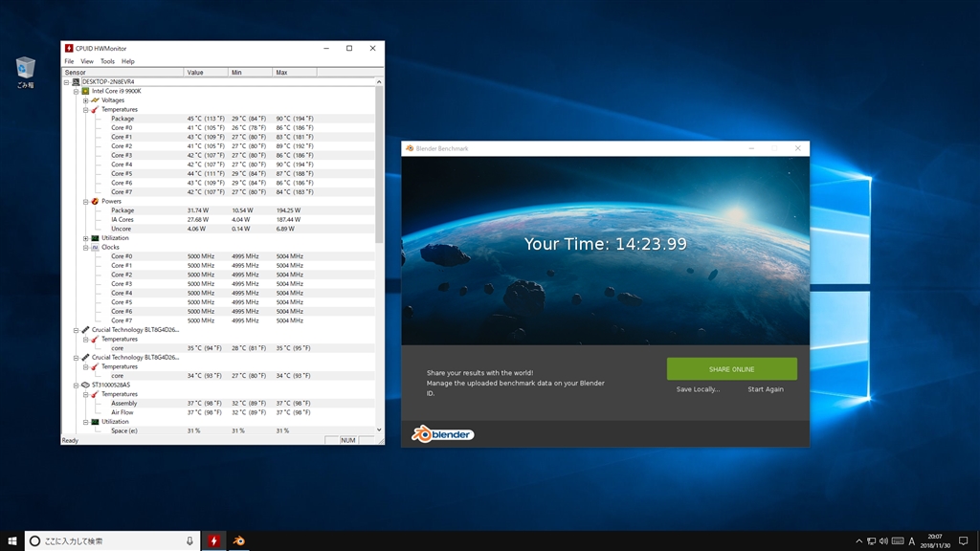Open the taskbar clock and date
980x551 pixels.
click(x=936, y=541)
